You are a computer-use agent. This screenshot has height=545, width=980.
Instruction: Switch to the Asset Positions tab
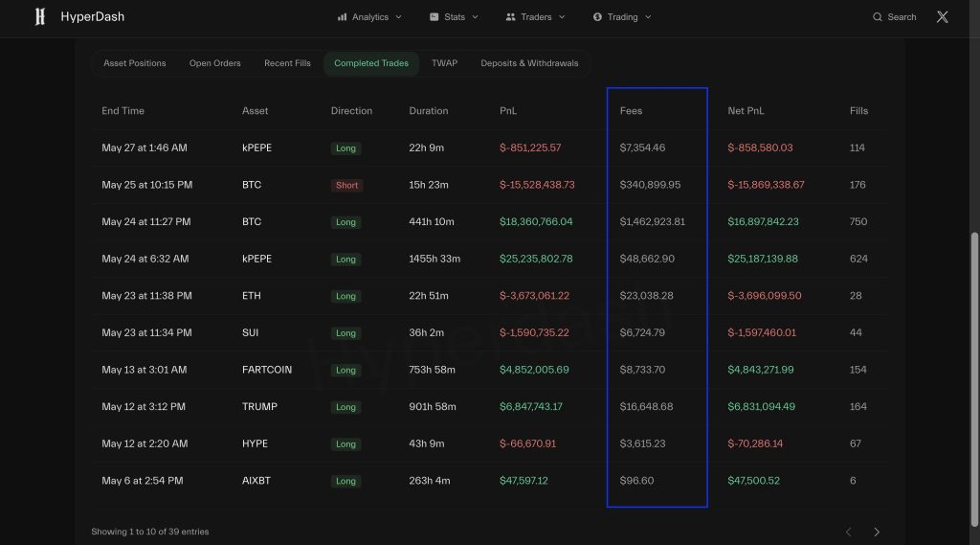(x=134, y=63)
